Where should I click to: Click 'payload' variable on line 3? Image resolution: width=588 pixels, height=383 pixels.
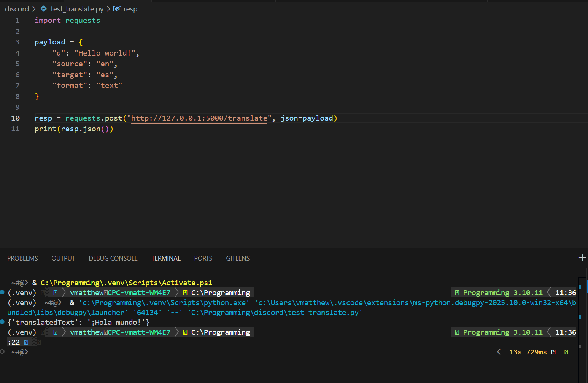(50, 42)
